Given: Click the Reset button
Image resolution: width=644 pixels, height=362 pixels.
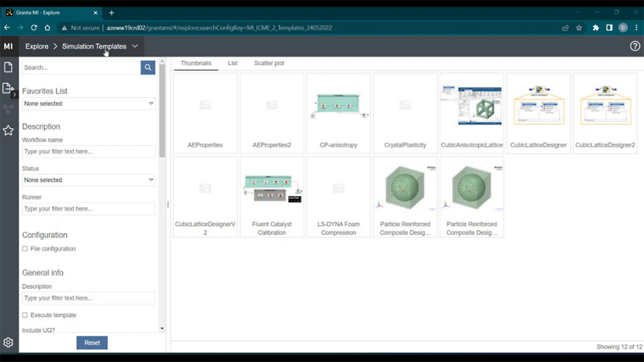Looking at the screenshot, I should click(x=92, y=343).
